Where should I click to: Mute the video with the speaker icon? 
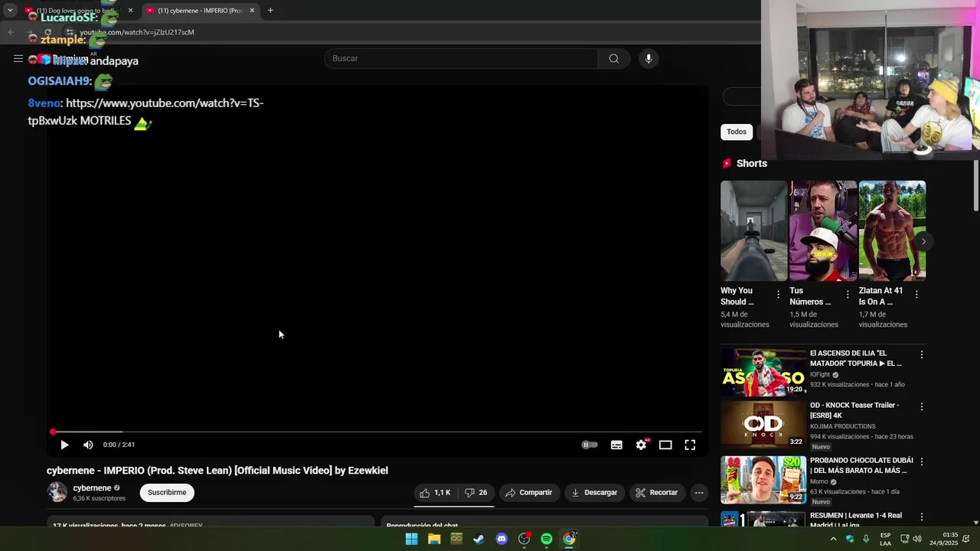tap(88, 445)
